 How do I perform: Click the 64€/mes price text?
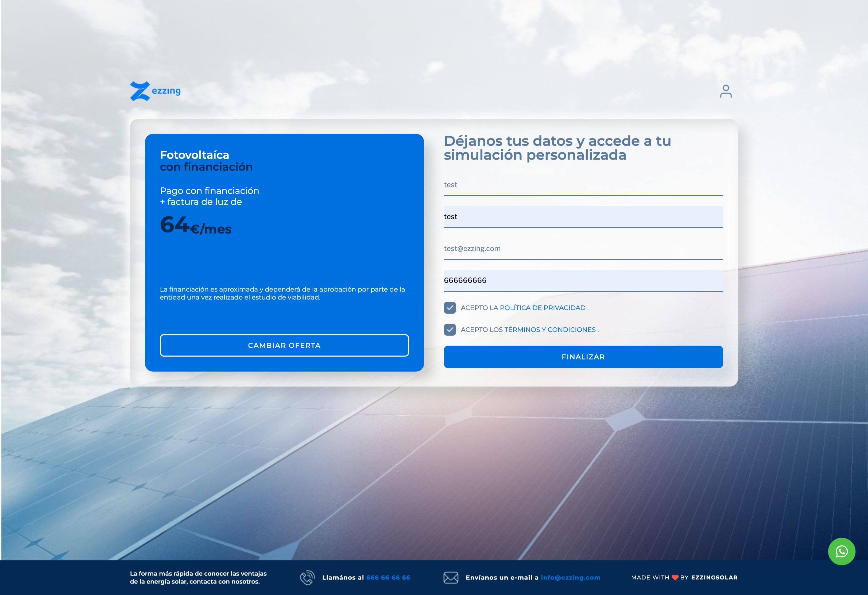(x=196, y=225)
